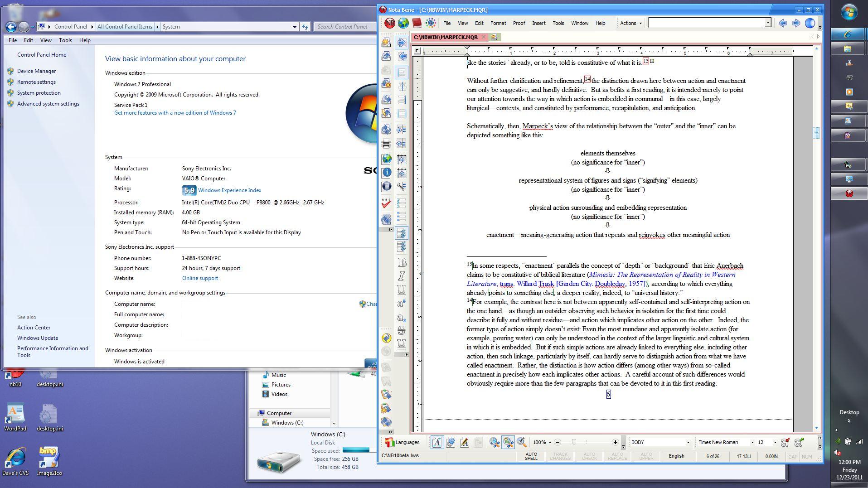The height and width of the screenshot is (488, 868).
Task: Click the zoom slider handle
Action: pyautogui.click(x=574, y=442)
